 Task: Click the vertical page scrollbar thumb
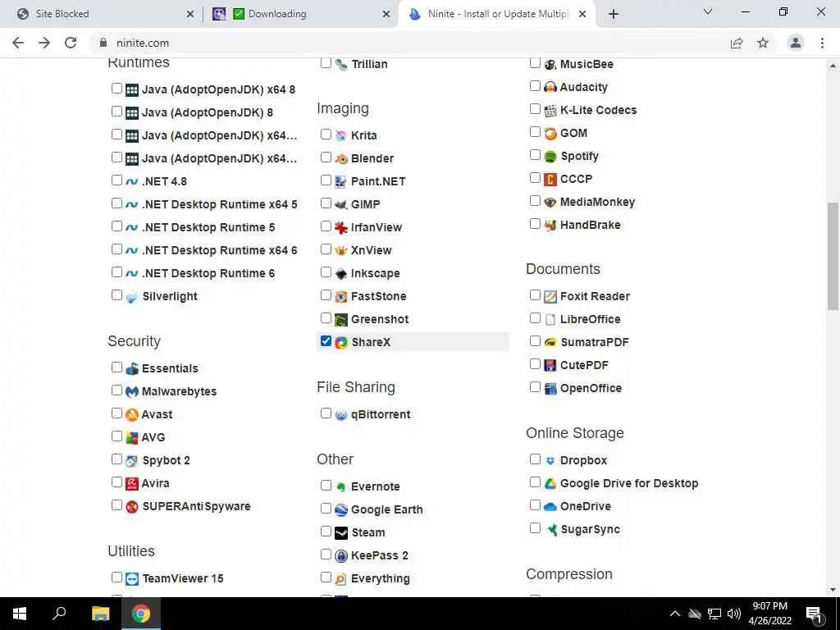pos(833,256)
